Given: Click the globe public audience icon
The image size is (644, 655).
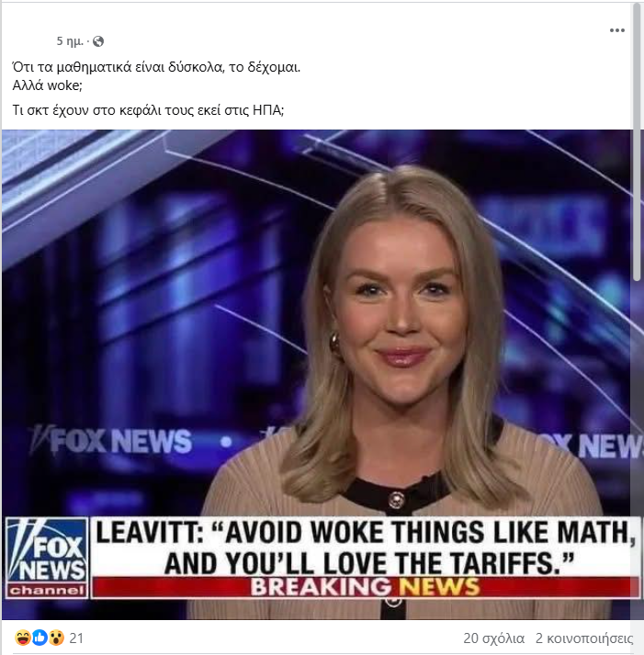Looking at the screenshot, I should (98, 41).
